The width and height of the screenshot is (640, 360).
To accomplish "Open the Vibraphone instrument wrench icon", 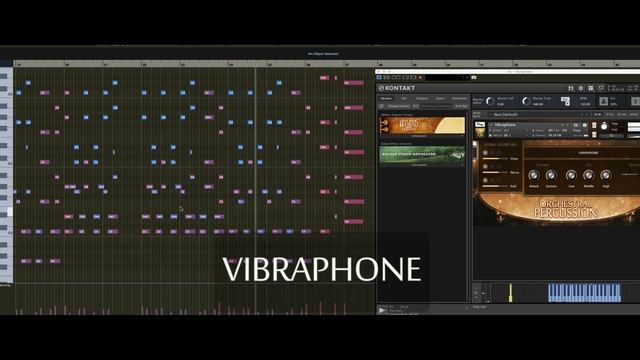I will click(480, 124).
